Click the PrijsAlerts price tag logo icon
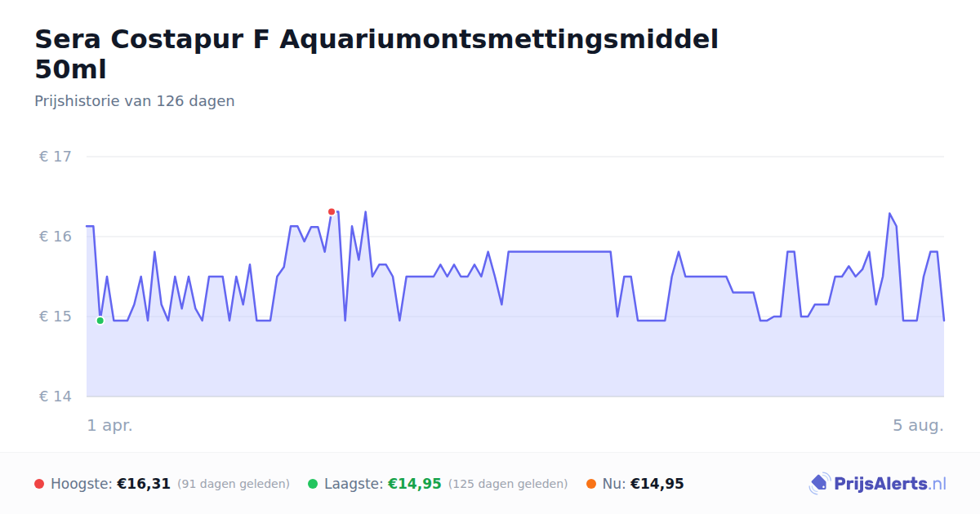Screen dimensions: 980x514 pos(819,484)
